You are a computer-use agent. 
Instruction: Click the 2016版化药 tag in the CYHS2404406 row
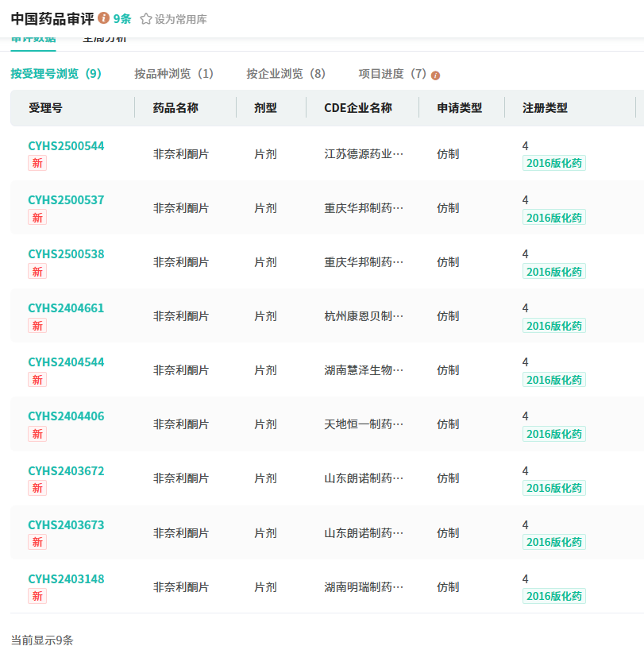tap(553, 434)
